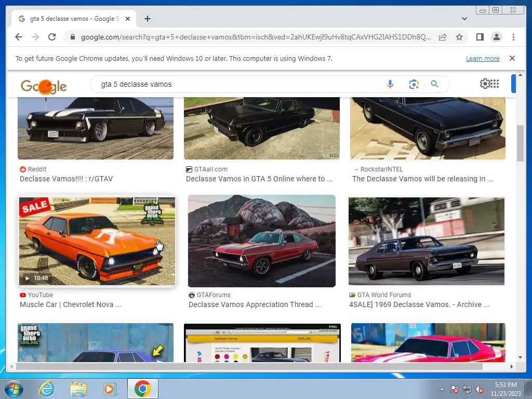Close the gta 5 declasse vamos tab

pyautogui.click(x=128, y=19)
